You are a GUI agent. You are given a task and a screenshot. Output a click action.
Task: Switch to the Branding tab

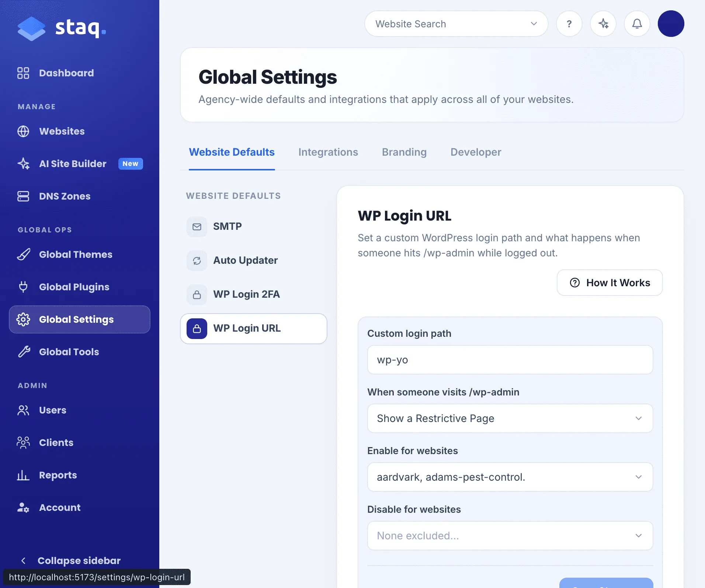point(404,152)
